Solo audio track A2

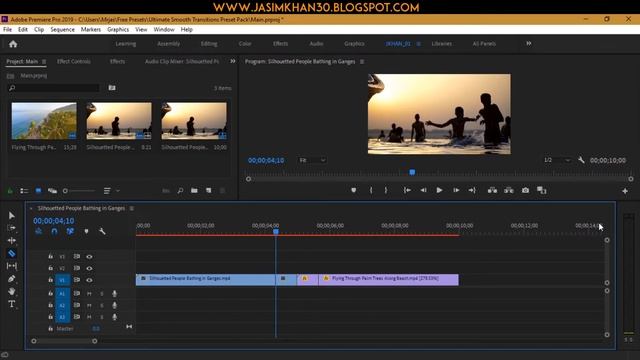[102, 305]
